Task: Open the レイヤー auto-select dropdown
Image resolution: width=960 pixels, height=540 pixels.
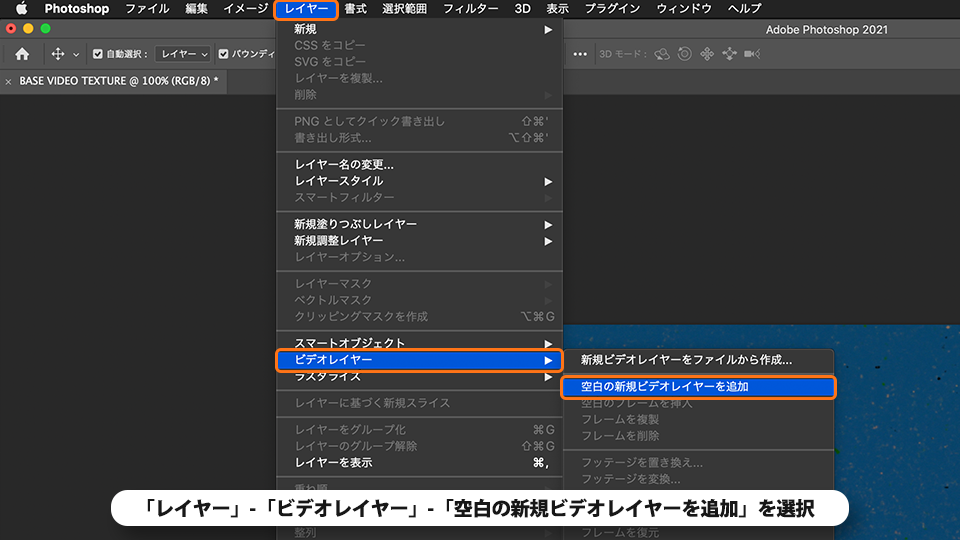Action: point(183,54)
